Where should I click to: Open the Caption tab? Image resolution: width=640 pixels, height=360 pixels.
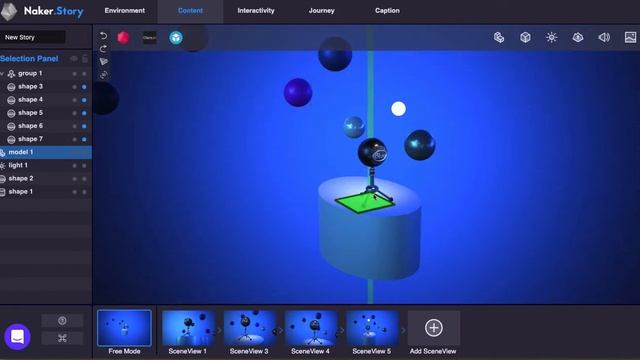(387, 11)
